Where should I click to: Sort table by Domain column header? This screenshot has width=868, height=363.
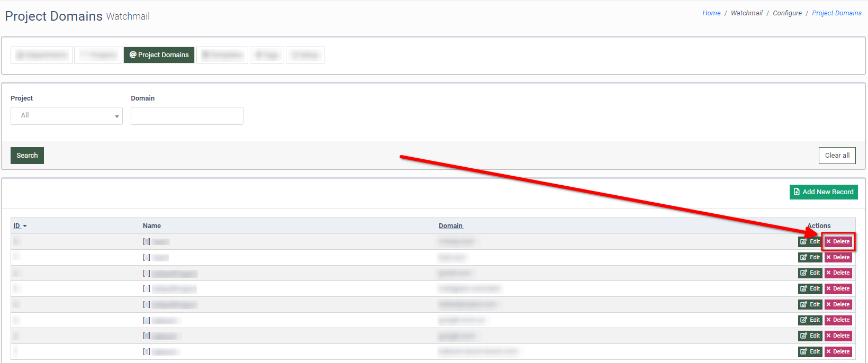point(450,226)
